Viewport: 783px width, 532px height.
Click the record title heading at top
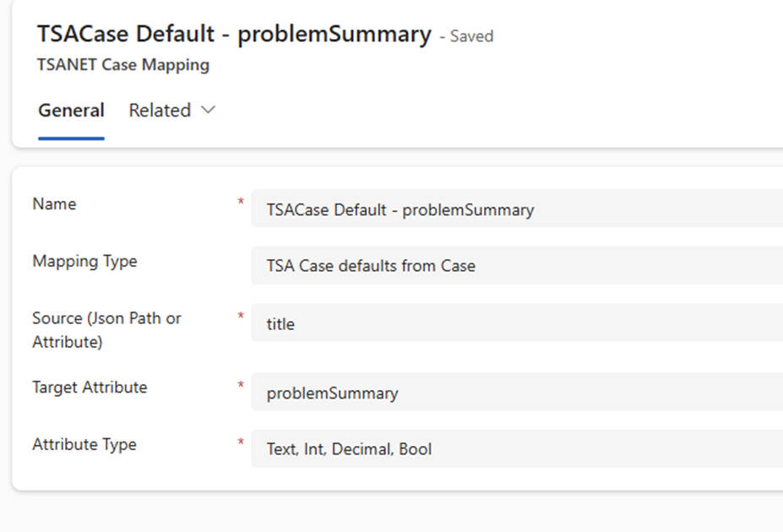pos(234,35)
